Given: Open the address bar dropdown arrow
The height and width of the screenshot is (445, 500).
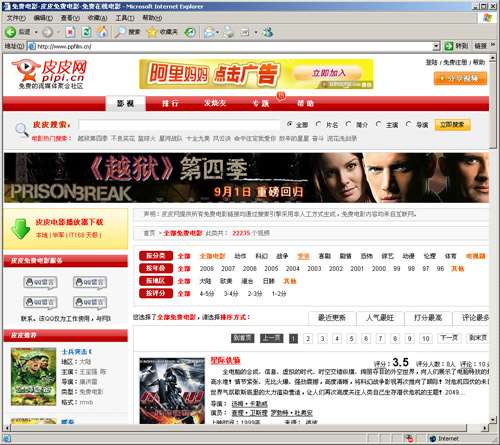Looking at the screenshot, I should pyautogui.click(x=436, y=46).
